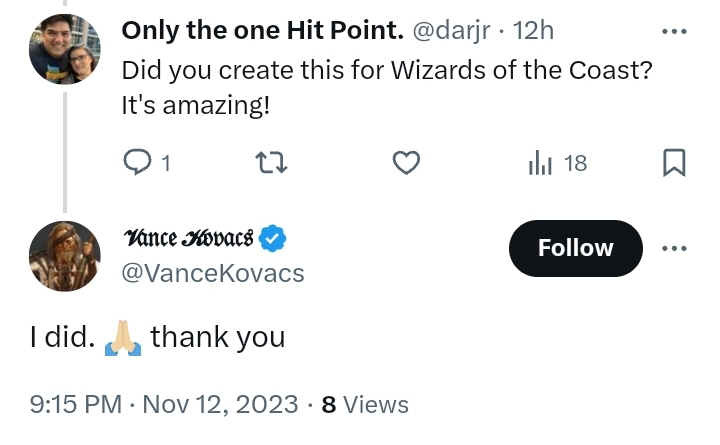Open darjr's profile picture
The image size is (720, 445).
click(x=65, y=49)
